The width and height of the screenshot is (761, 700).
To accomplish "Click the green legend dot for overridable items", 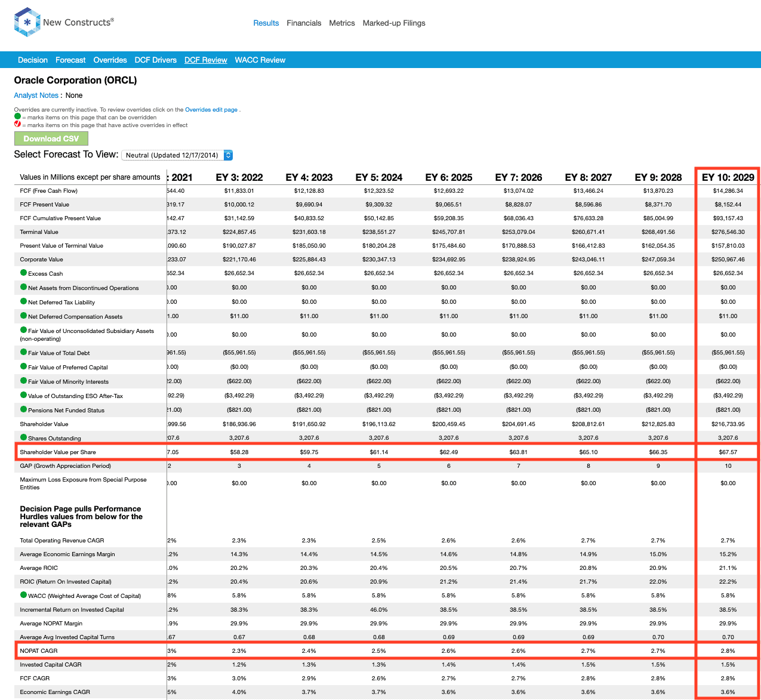I will coord(17,117).
